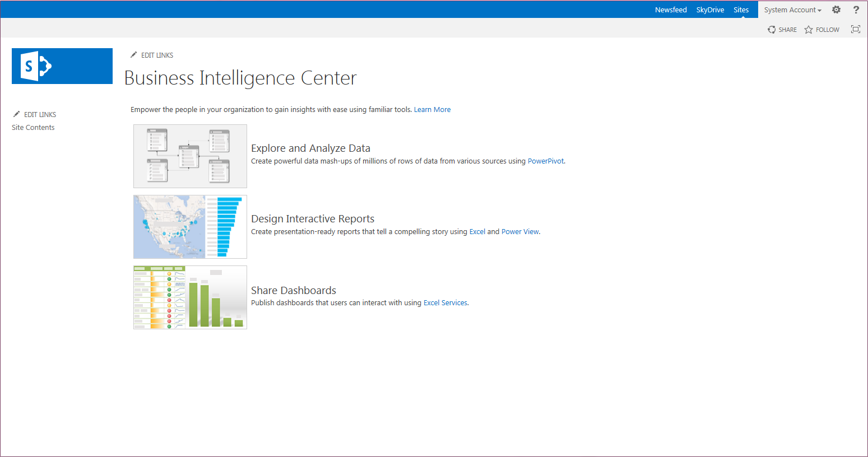Open the Newsfeed link
The height and width of the screenshot is (457, 868).
pyautogui.click(x=671, y=10)
